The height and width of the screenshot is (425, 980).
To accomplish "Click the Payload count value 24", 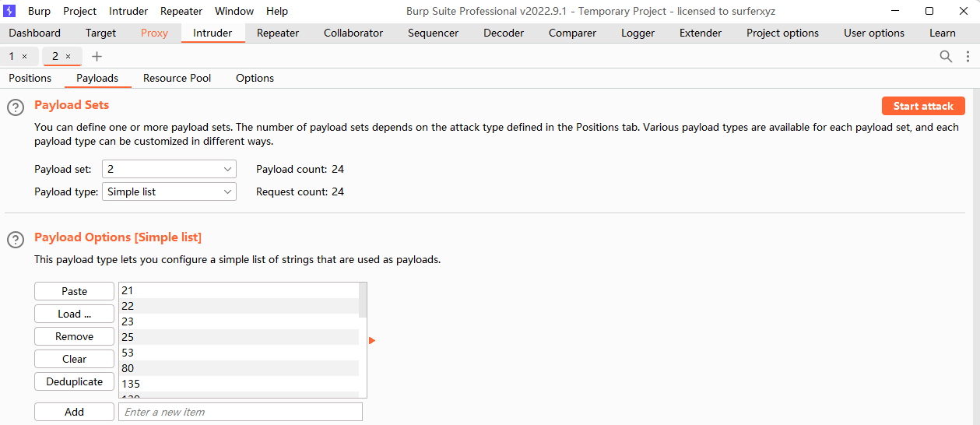I will 337,169.
